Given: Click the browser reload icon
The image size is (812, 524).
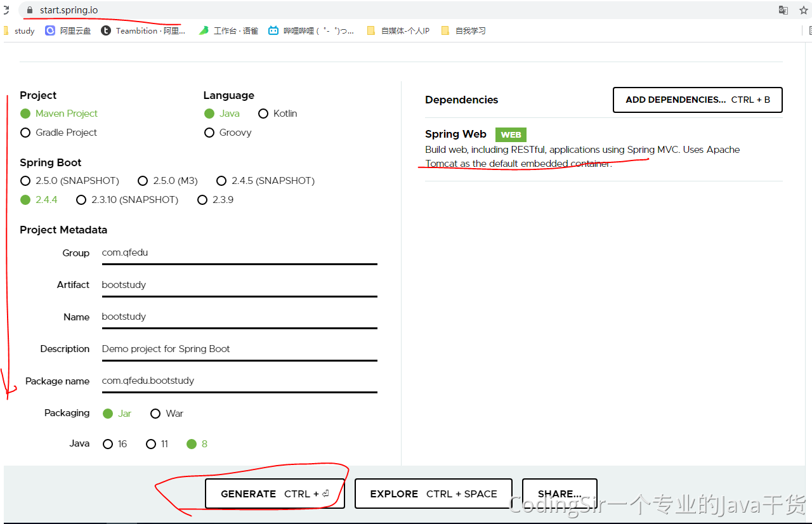Looking at the screenshot, I should click(5, 10).
